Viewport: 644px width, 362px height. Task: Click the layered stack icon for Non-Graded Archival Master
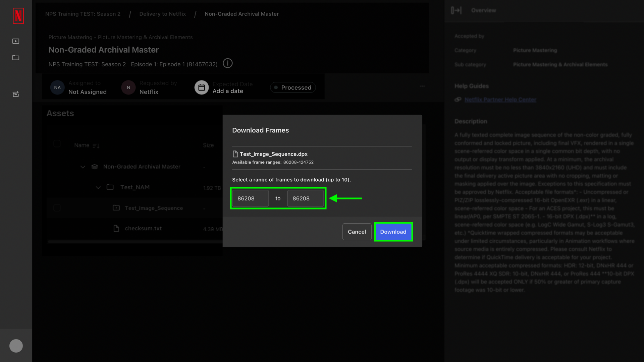[95, 167]
